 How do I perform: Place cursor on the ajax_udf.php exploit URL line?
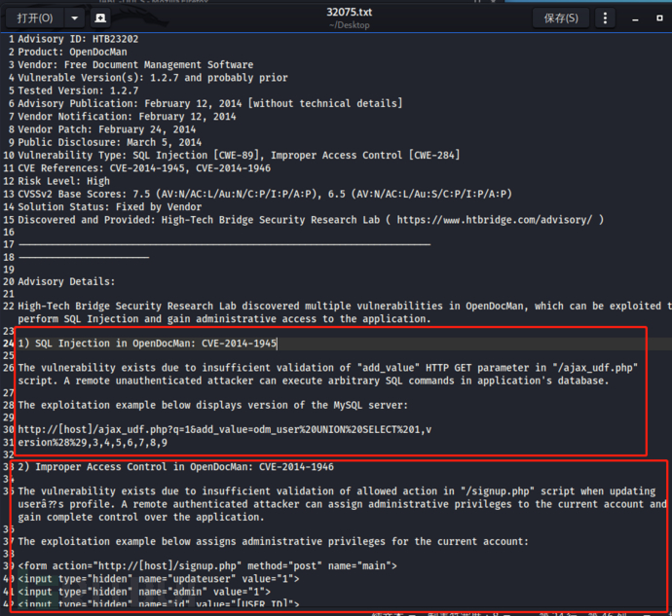coord(224,429)
